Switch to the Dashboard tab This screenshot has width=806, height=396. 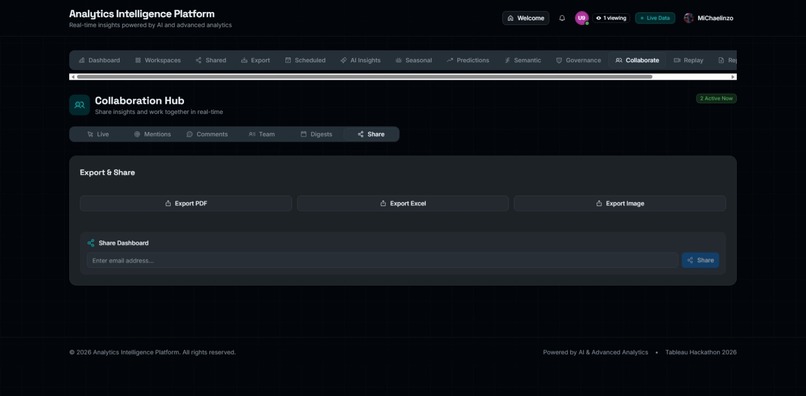tap(99, 60)
